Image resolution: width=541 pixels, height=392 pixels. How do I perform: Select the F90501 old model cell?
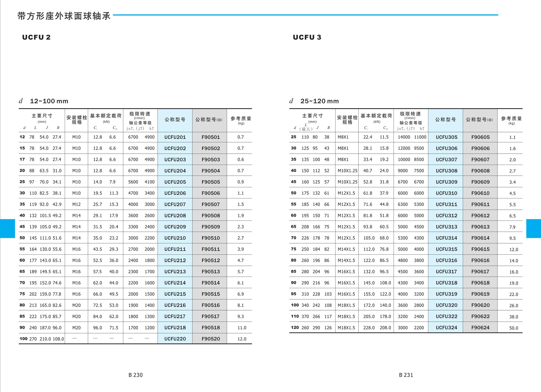click(x=210, y=137)
